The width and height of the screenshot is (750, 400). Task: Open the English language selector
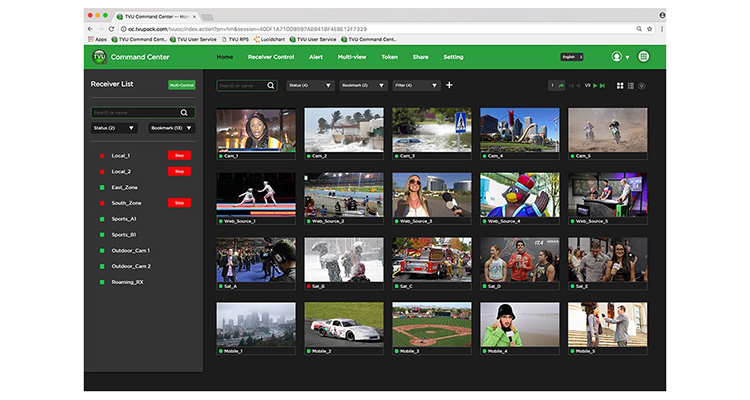570,57
